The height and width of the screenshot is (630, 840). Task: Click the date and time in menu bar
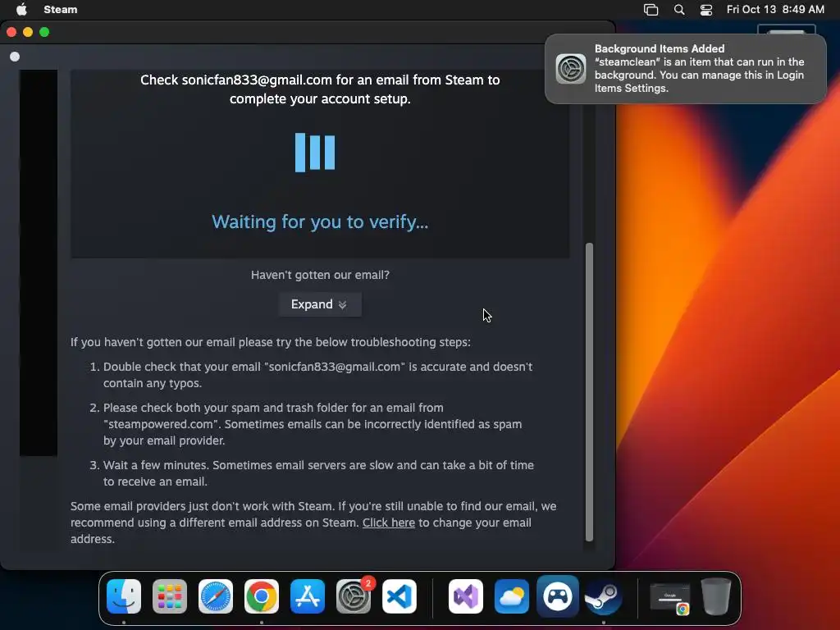pyautogui.click(x=775, y=9)
